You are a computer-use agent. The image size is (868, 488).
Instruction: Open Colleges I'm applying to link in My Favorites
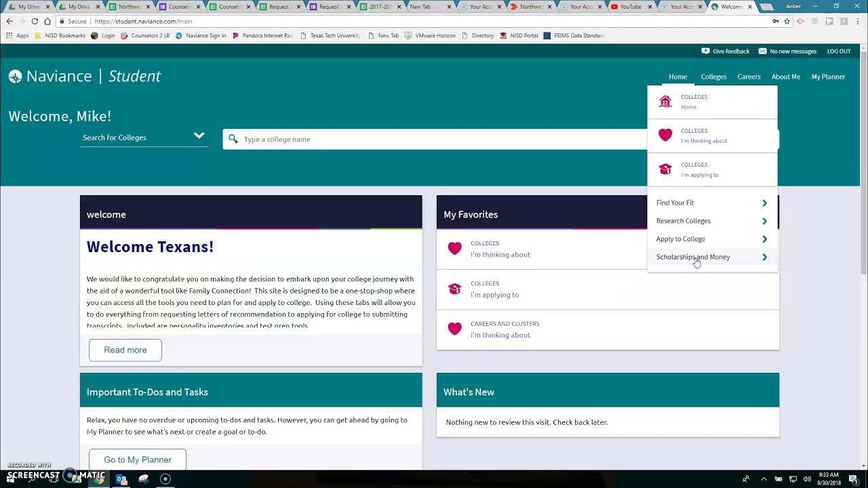coord(495,295)
